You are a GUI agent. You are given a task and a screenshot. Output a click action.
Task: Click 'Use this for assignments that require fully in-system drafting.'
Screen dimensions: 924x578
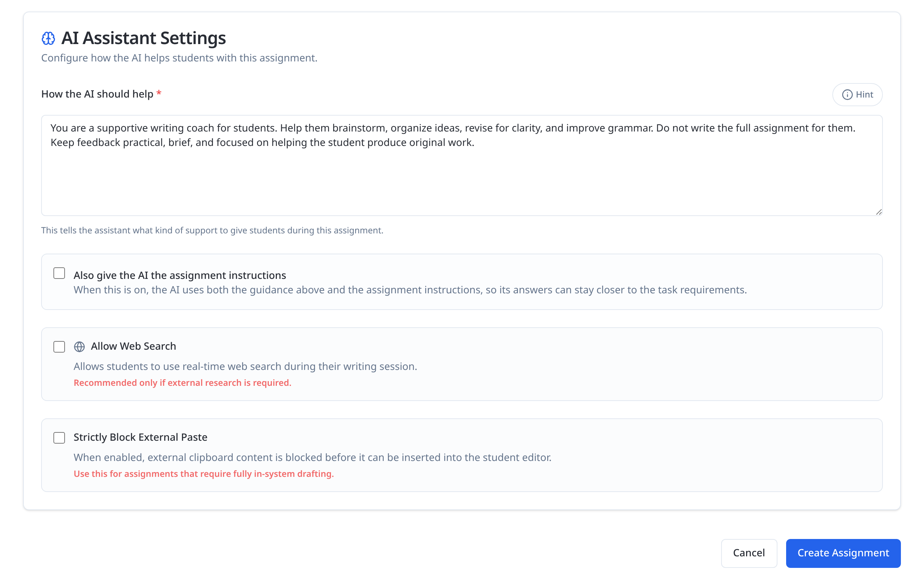point(204,474)
